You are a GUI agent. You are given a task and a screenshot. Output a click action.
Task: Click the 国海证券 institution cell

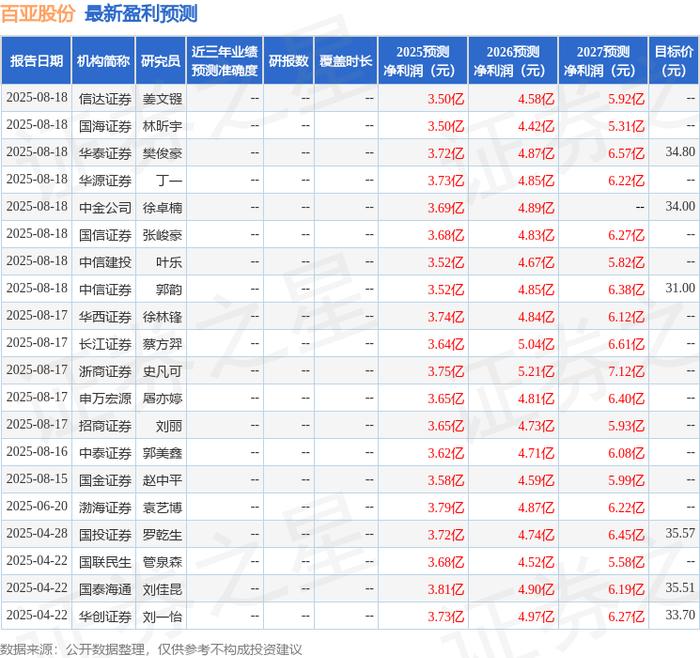pyautogui.click(x=105, y=126)
